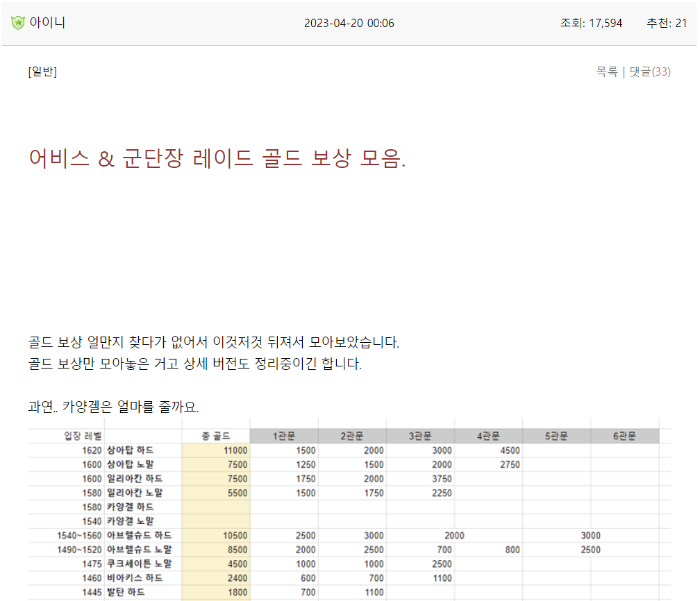700x601 pixels.
Task: Go to the 목록 post list link
Action: 606,71
